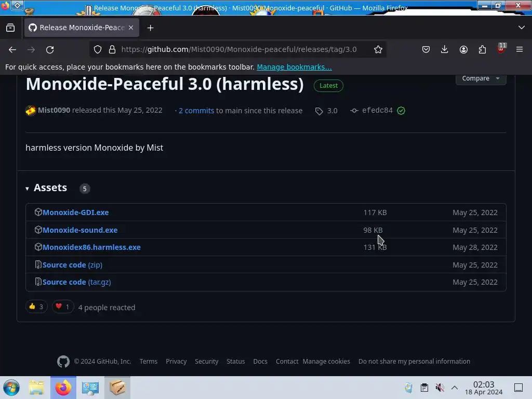Open file manager from taskbar
The width and height of the screenshot is (532, 399).
click(x=37, y=388)
